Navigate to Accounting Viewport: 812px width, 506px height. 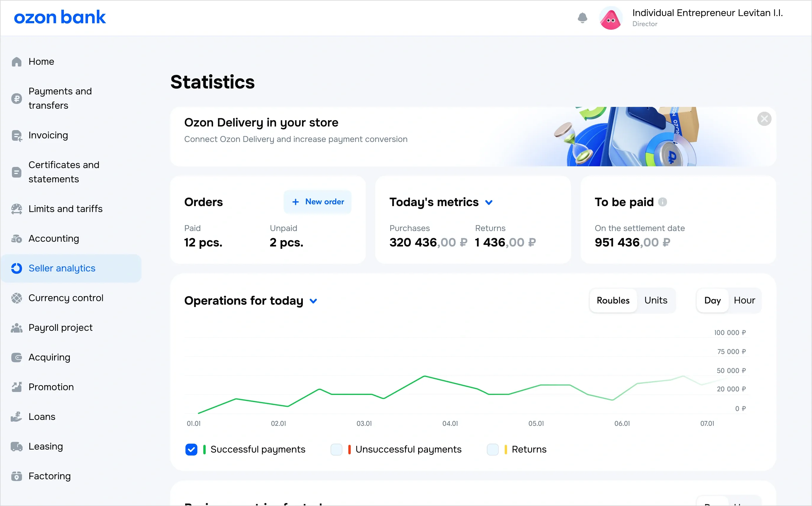click(71, 239)
